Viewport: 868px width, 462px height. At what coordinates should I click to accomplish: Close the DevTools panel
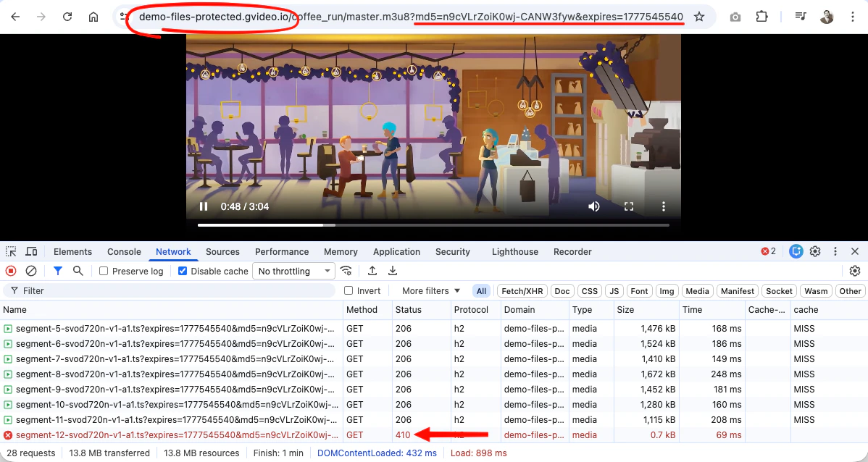click(x=855, y=251)
